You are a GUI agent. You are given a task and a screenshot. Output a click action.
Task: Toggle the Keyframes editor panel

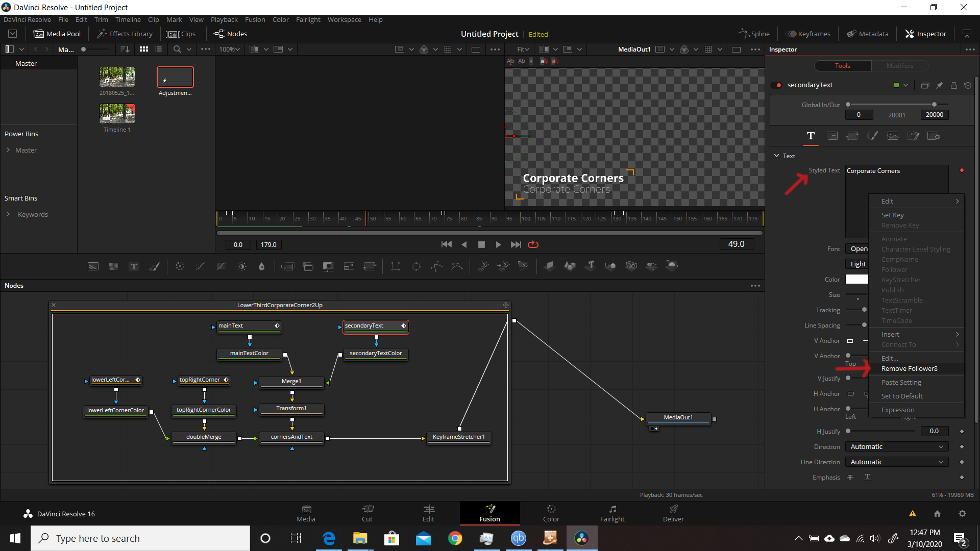808,34
